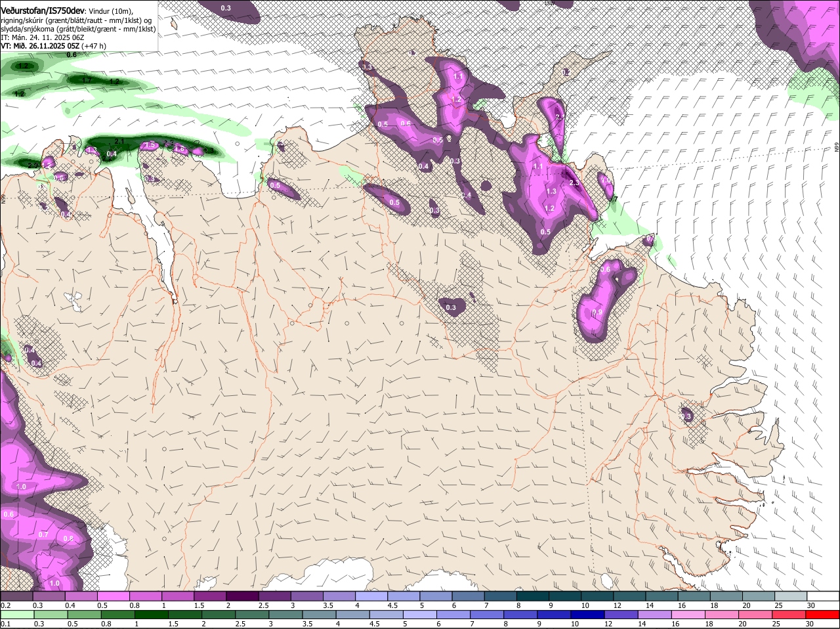Click the 'slydda/snjókoma' description line
Image resolution: width=840 pixels, height=629 pixels.
tap(78, 29)
